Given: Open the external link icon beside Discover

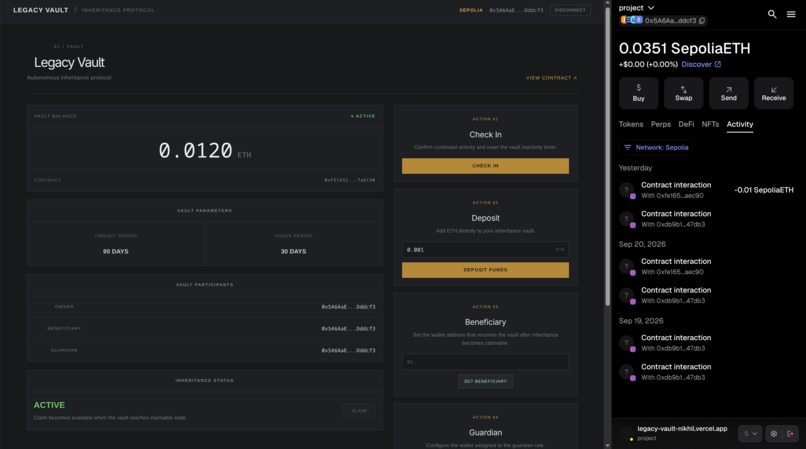Looking at the screenshot, I should point(718,64).
